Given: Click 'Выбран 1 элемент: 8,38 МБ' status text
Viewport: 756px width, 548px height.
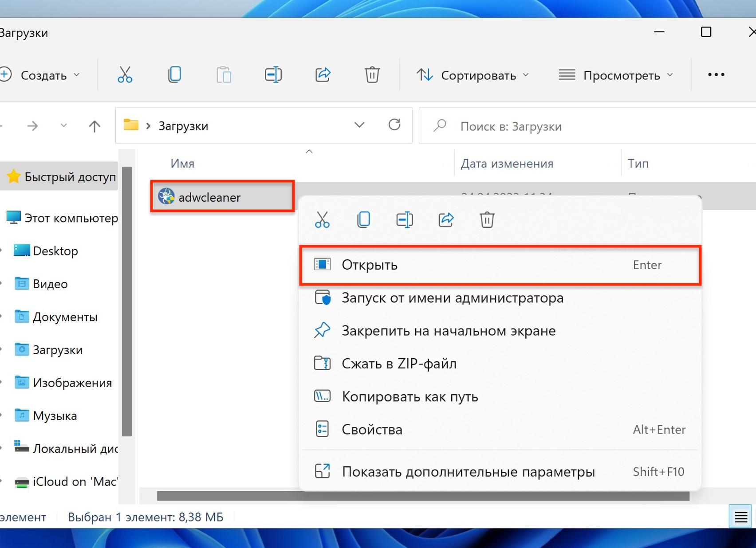Looking at the screenshot, I should point(146,517).
